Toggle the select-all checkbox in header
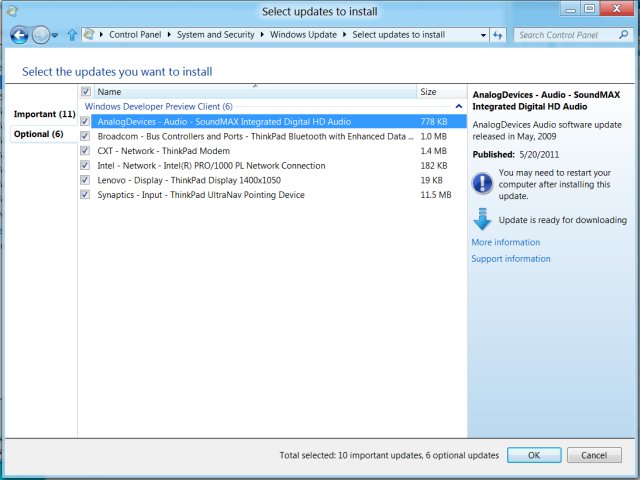640x480 pixels. pos(86,91)
